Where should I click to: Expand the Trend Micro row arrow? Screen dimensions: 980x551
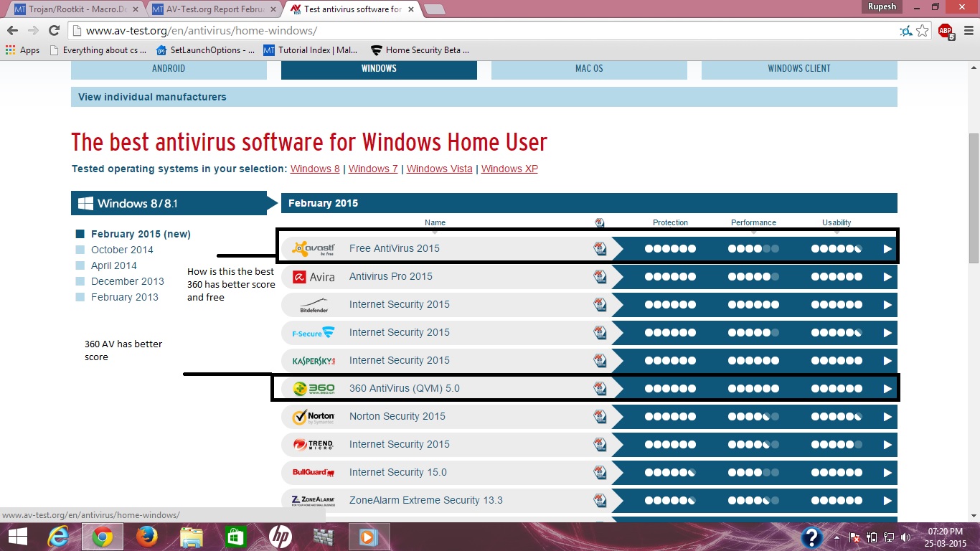click(887, 445)
